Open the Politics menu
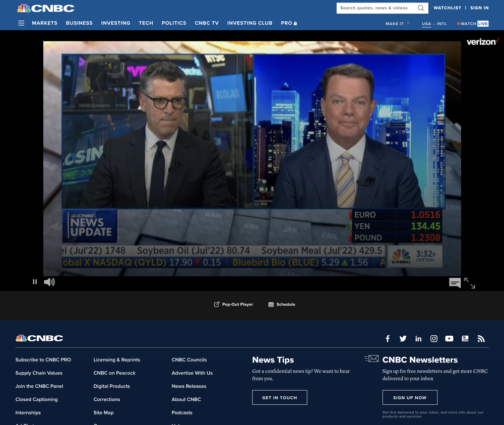 pos(174,23)
